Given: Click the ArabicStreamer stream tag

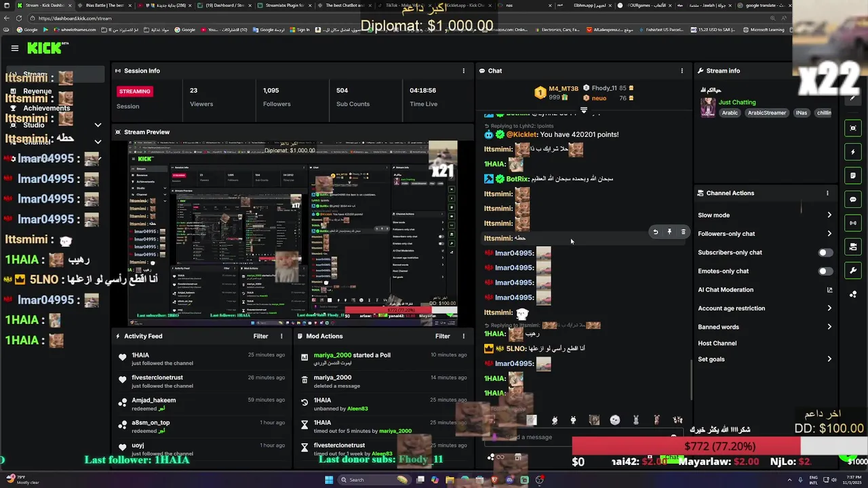Looking at the screenshot, I should pyautogui.click(x=767, y=113).
